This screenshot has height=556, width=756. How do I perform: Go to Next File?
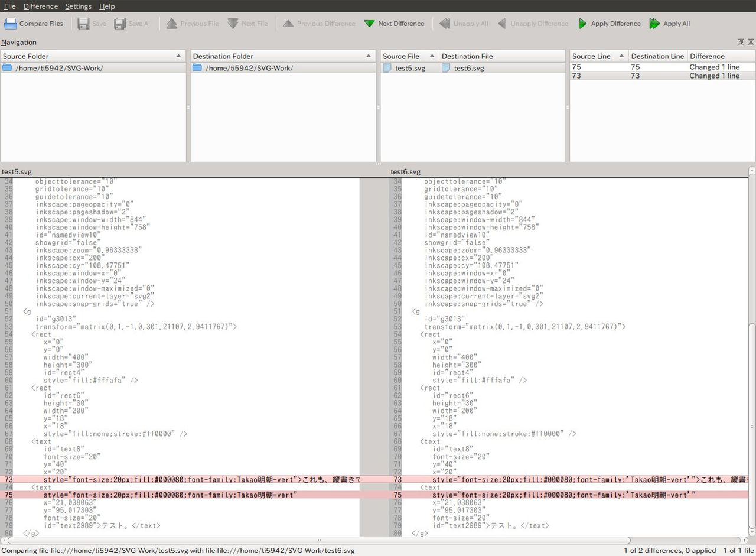(x=247, y=24)
